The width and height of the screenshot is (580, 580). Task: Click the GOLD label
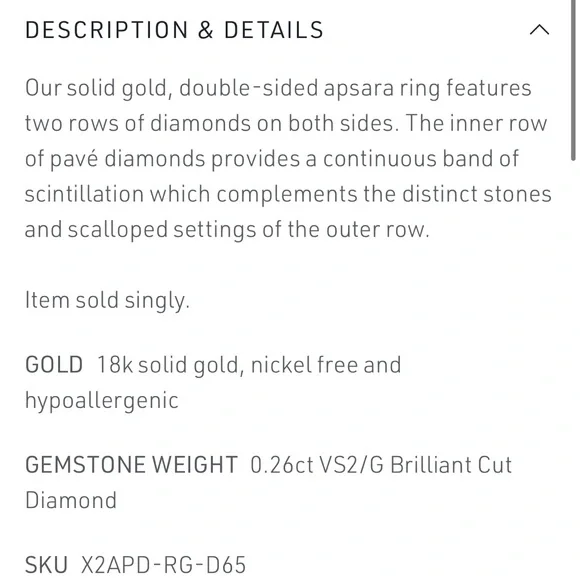[54, 364]
